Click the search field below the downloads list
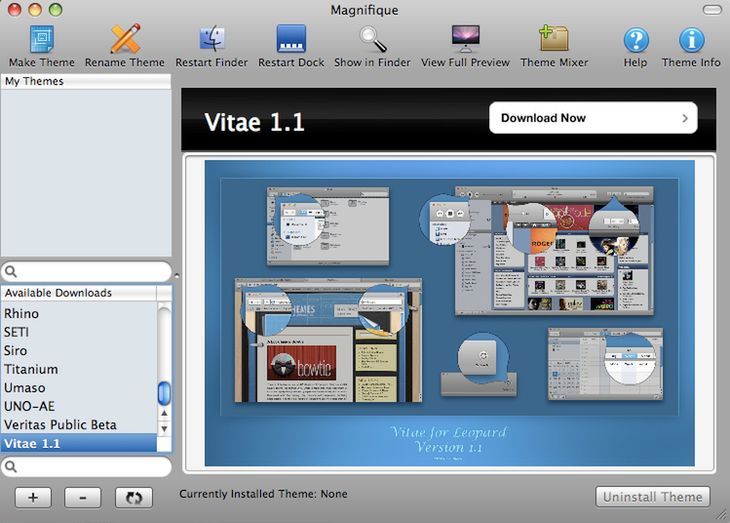Screen dimensions: 730x523 pos(86,466)
